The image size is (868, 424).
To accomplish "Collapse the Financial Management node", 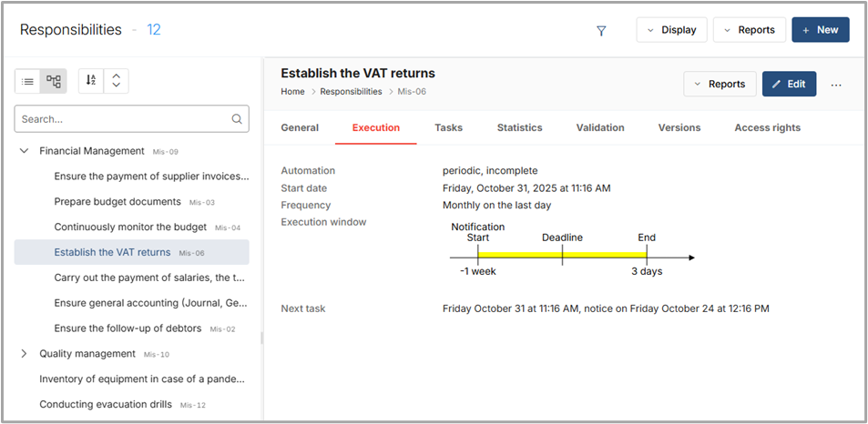I will 25,151.
